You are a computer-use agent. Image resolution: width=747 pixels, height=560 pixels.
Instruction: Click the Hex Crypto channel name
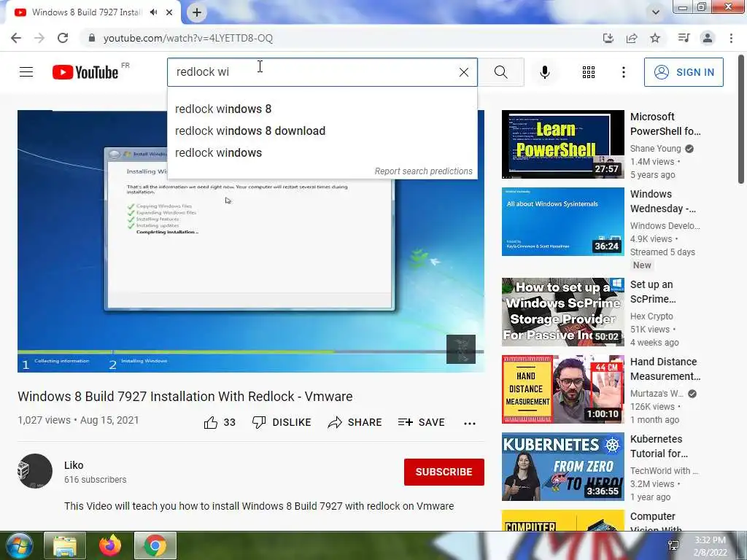point(651,316)
